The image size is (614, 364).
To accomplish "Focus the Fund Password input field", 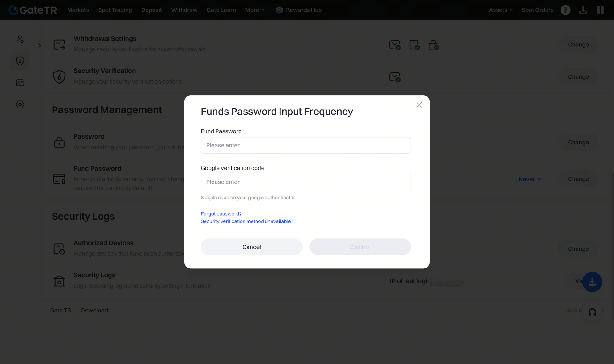I will pyautogui.click(x=306, y=145).
